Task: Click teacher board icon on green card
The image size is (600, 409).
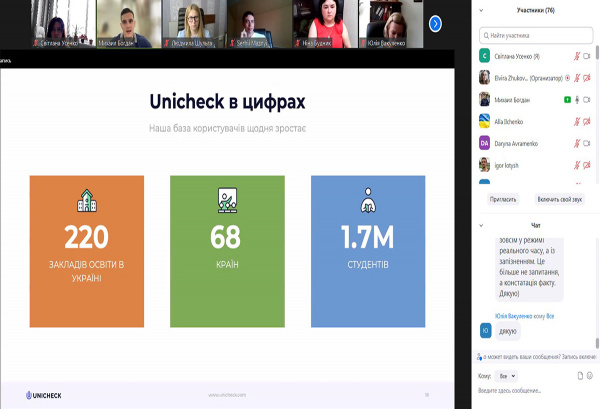Action: click(x=227, y=200)
